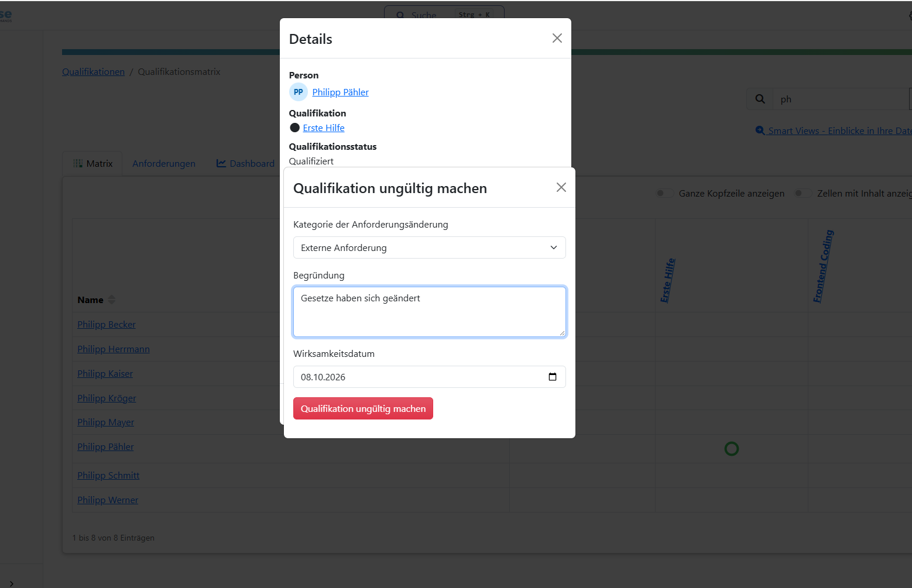Open Philipp Becker in the matrix

(x=107, y=324)
